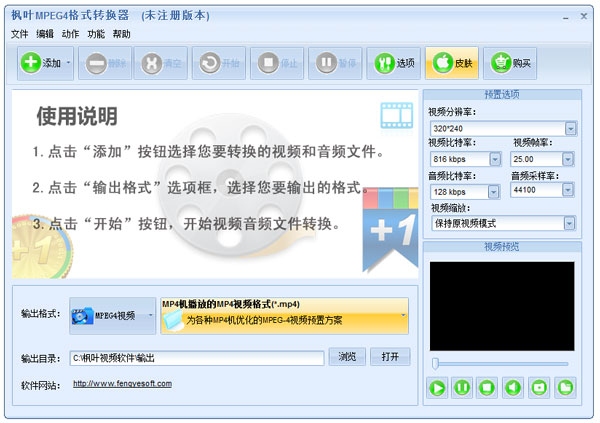
Task: Click the 皮肤 (Skin) apple button
Action: point(452,63)
